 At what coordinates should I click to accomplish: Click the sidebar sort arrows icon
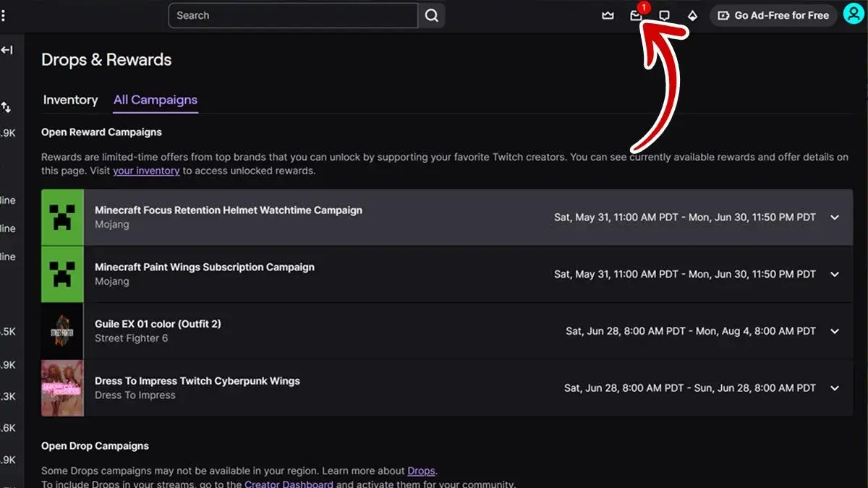click(x=6, y=107)
